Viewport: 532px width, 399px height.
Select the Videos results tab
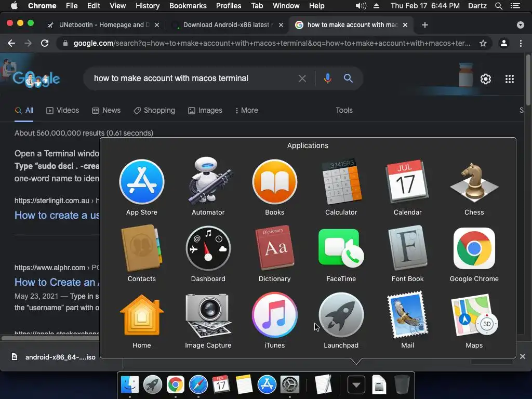click(63, 110)
